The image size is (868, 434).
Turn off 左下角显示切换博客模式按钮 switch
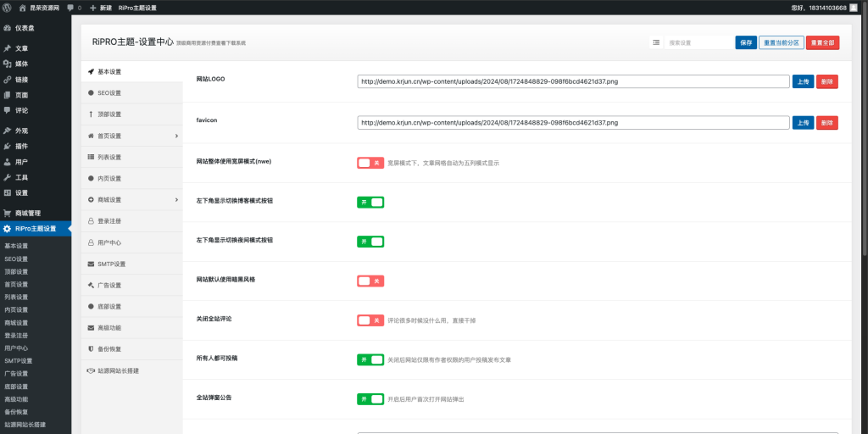tap(370, 202)
